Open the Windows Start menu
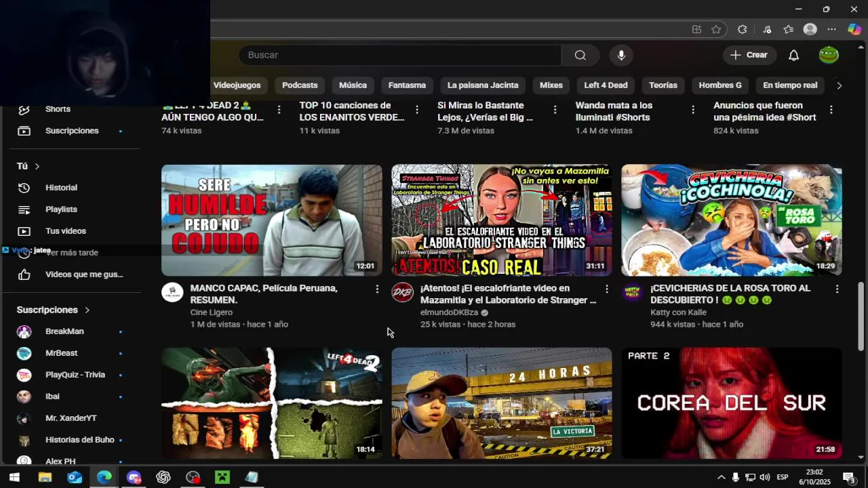868x488 pixels. (x=14, y=477)
